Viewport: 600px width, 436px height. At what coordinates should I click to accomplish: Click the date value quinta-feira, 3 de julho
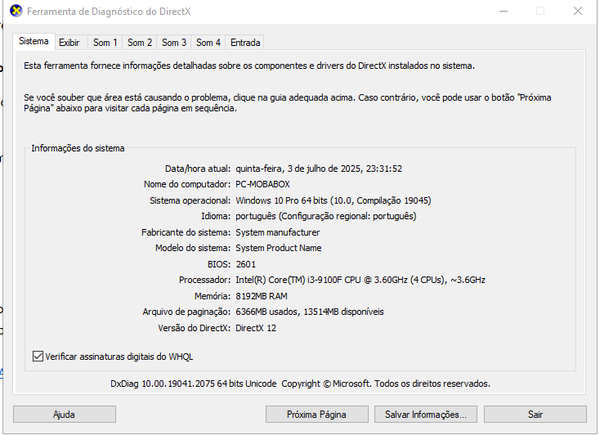point(319,169)
